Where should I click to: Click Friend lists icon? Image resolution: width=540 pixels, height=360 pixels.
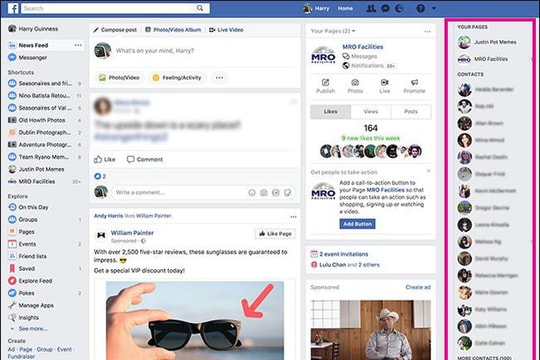(x=12, y=256)
